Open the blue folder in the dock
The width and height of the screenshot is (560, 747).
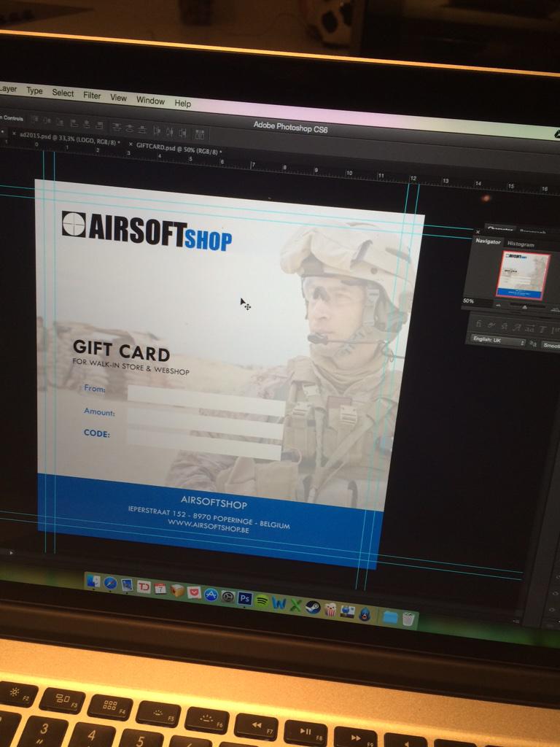(390, 617)
